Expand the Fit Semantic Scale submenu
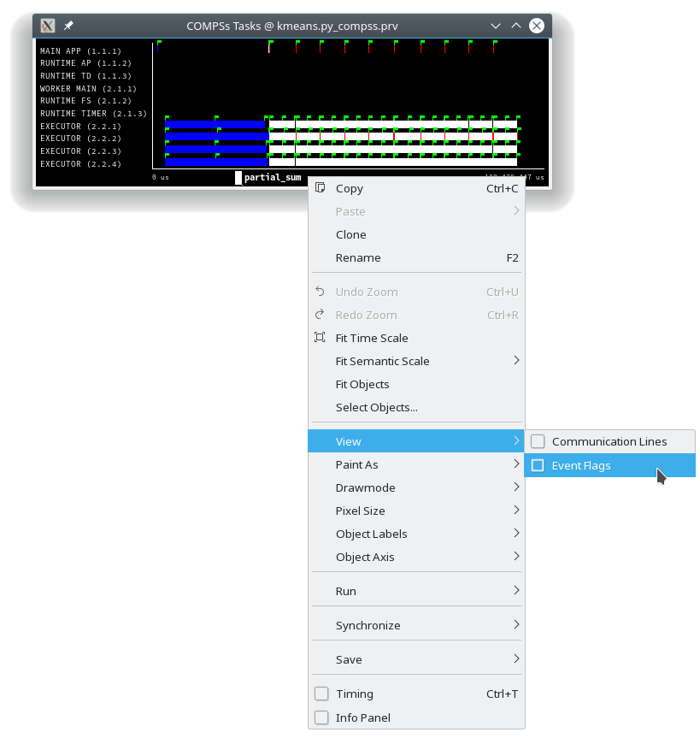 (x=416, y=361)
